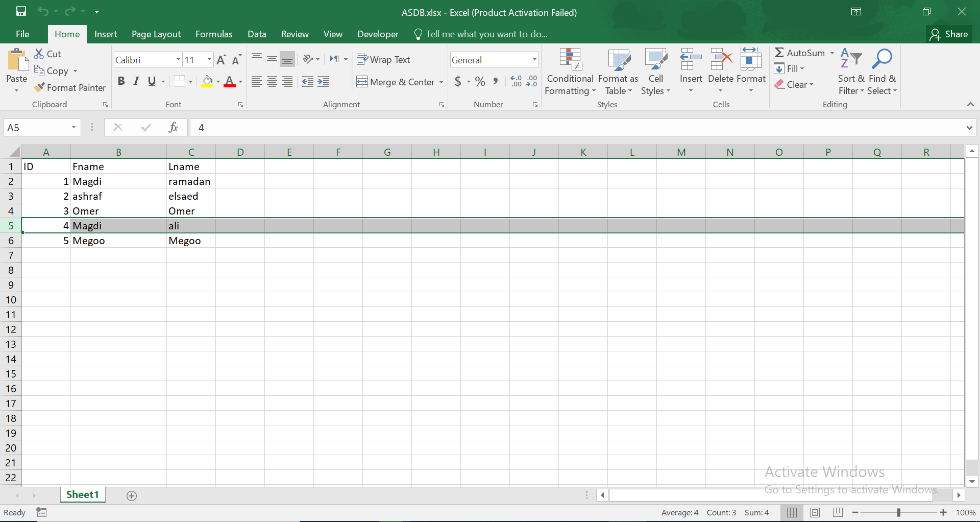Expand the font name Calibri dropdown
Image resolution: width=980 pixels, height=522 pixels.
pyautogui.click(x=178, y=60)
